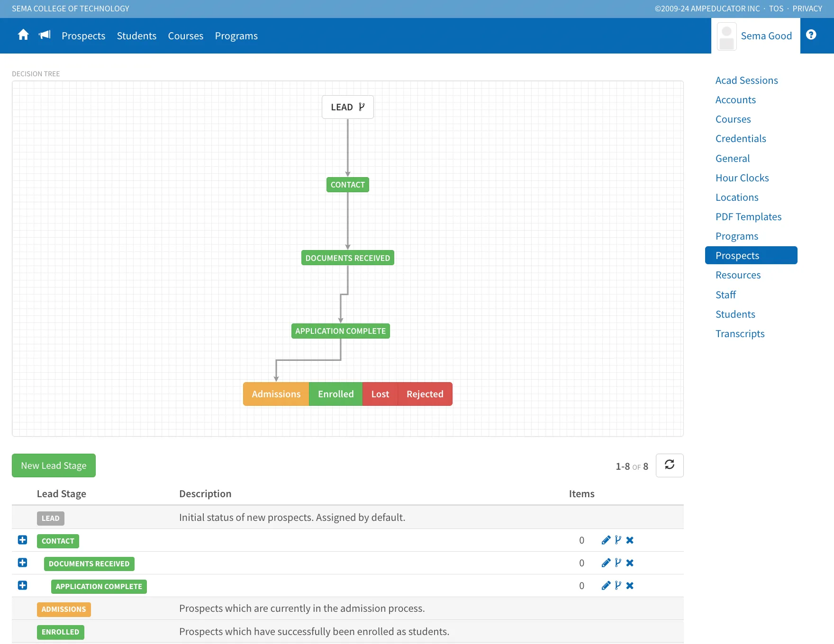Branch the APPLICATION COMPLETE stage
834x644 pixels.
click(x=618, y=586)
